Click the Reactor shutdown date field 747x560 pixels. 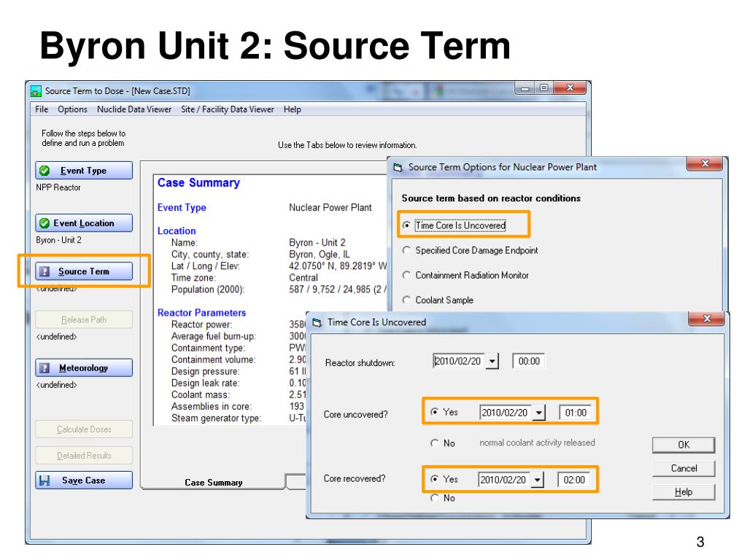pos(460,362)
